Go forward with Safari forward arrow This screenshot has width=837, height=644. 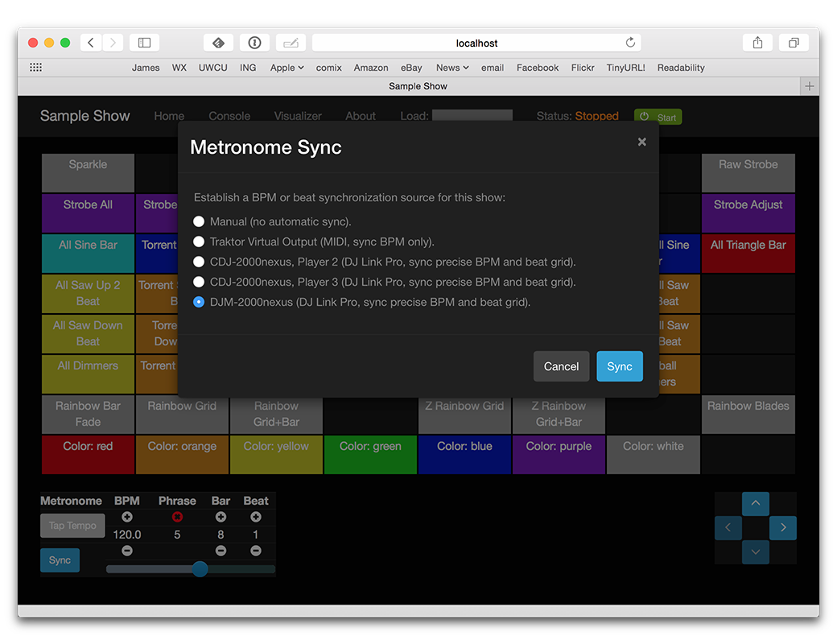(113, 43)
